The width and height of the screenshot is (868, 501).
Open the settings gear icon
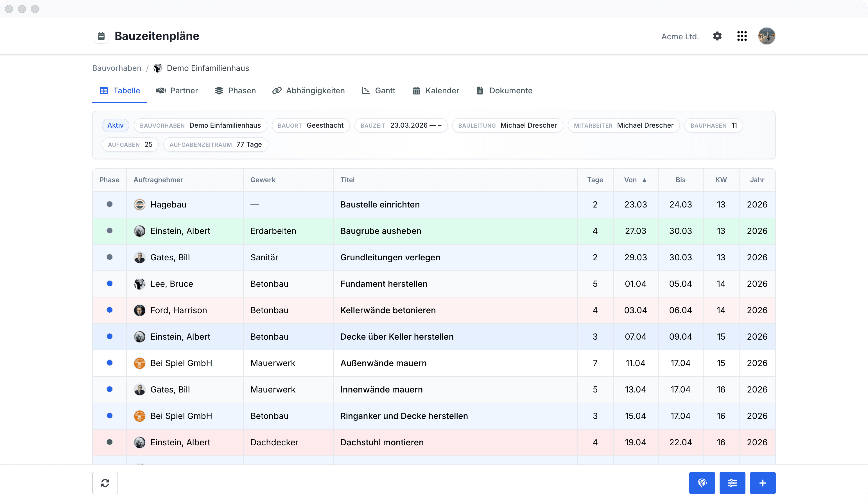tap(717, 36)
